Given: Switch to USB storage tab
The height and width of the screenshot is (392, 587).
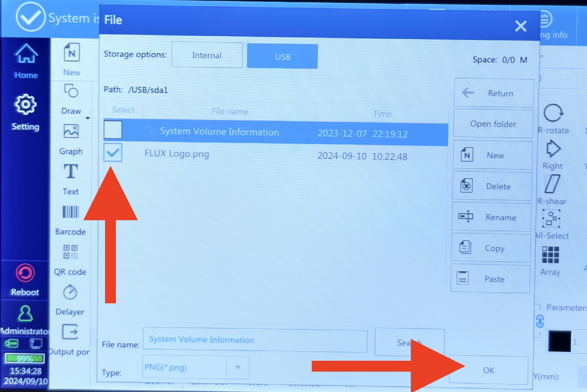Looking at the screenshot, I should point(282,57).
